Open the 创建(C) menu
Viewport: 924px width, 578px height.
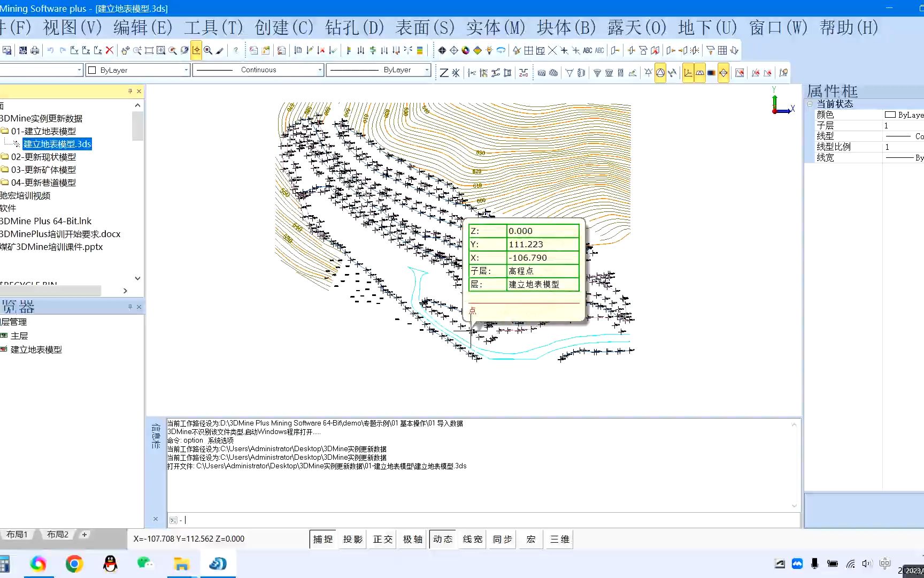(x=284, y=28)
